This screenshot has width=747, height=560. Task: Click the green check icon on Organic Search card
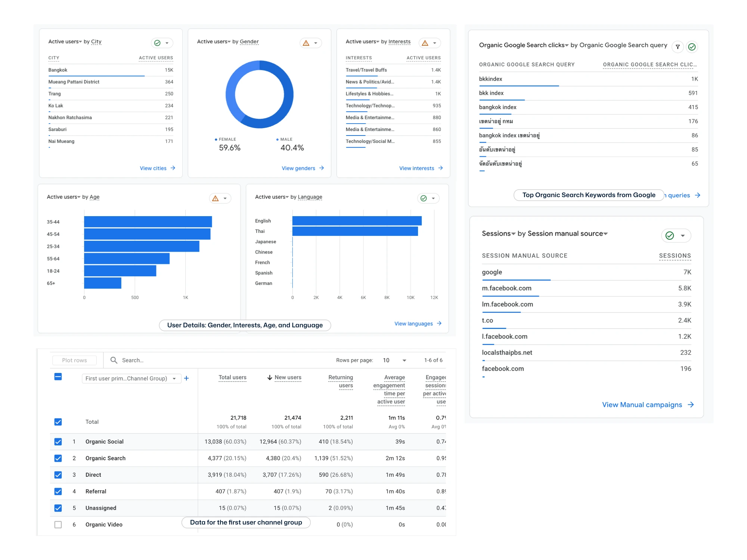point(692,47)
